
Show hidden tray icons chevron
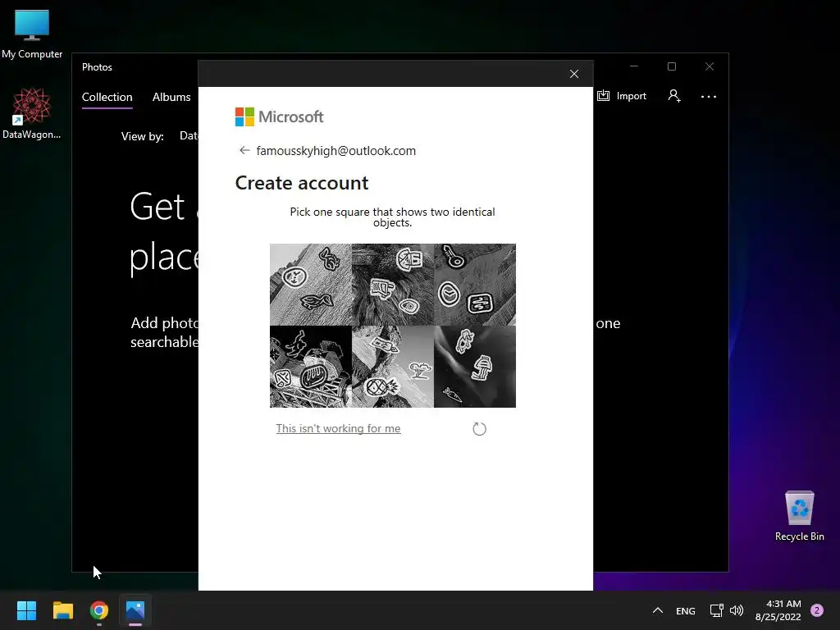tap(657, 610)
